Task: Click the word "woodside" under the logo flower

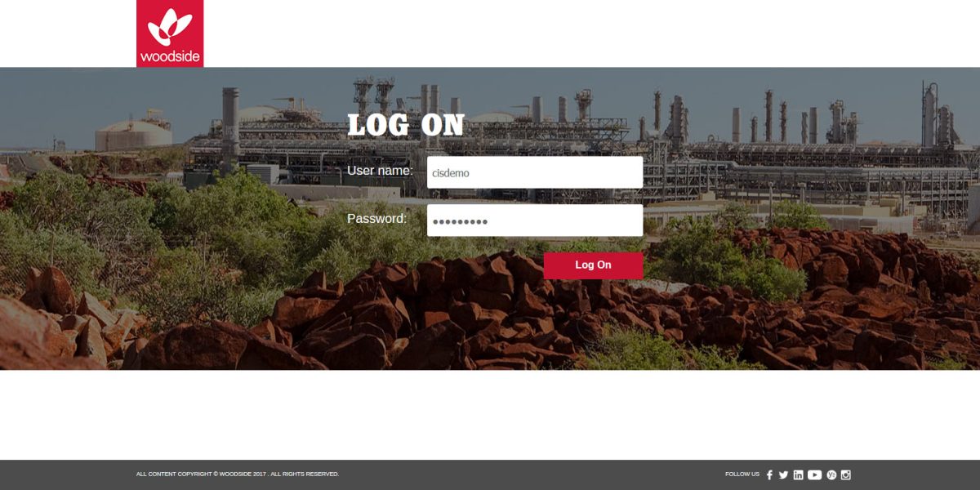Action: (x=170, y=56)
